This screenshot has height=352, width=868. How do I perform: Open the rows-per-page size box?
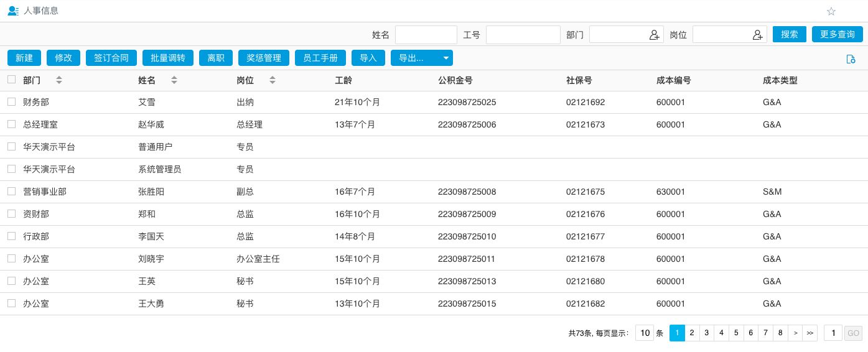pyautogui.click(x=645, y=333)
